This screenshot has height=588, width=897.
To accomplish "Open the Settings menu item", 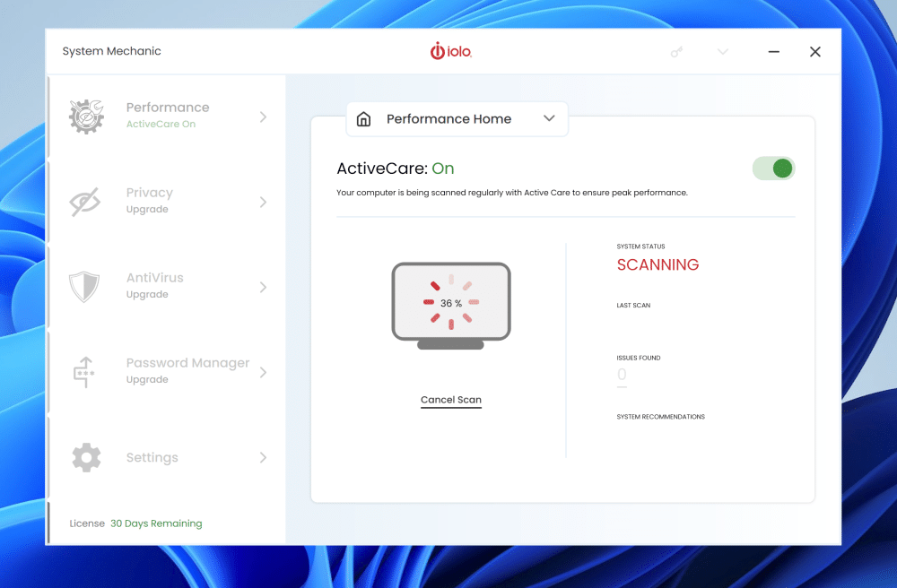I will 152,457.
